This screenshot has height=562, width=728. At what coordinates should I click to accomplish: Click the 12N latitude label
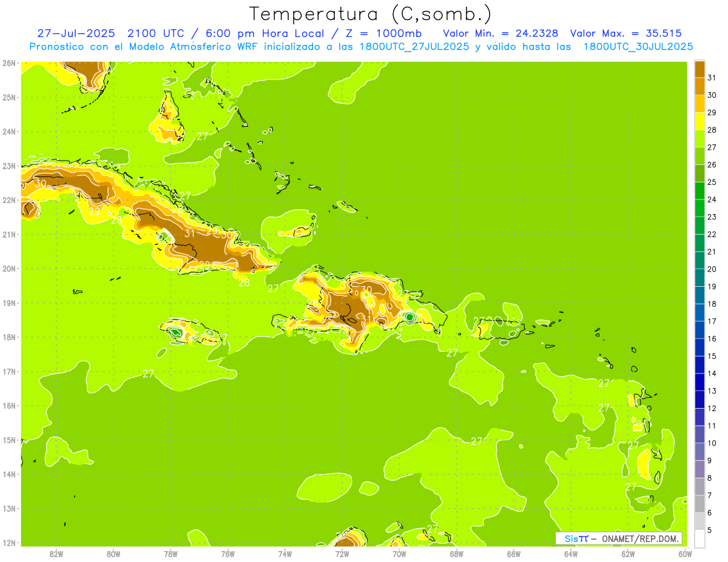(x=8, y=543)
